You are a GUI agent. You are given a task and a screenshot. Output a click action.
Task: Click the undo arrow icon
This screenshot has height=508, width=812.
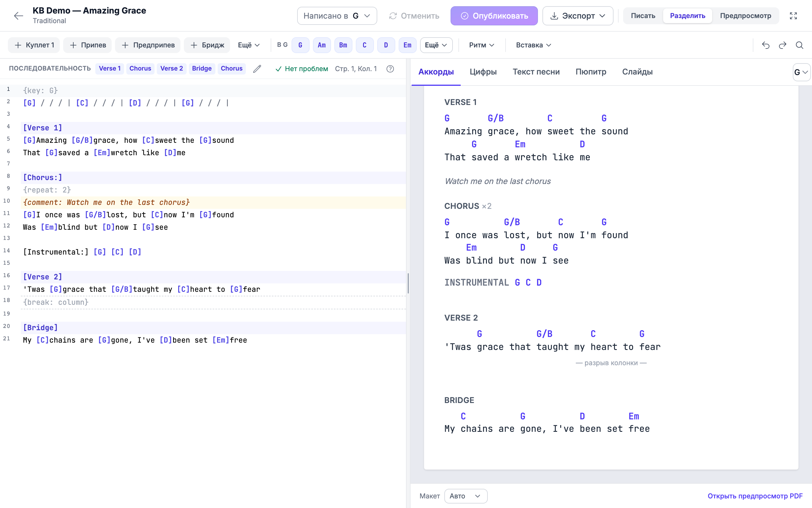click(x=765, y=45)
